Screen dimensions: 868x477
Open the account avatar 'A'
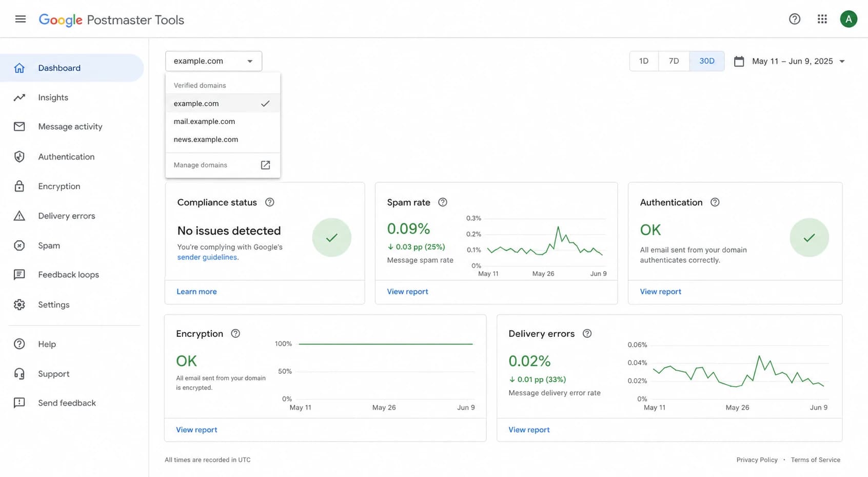pyautogui.click(x=849, y=19)
